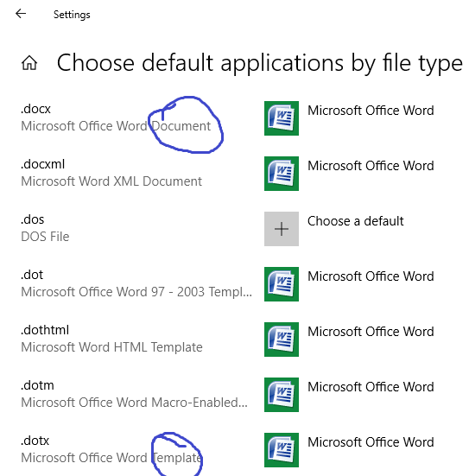Select the 'DOS File' description

point(45,237)
